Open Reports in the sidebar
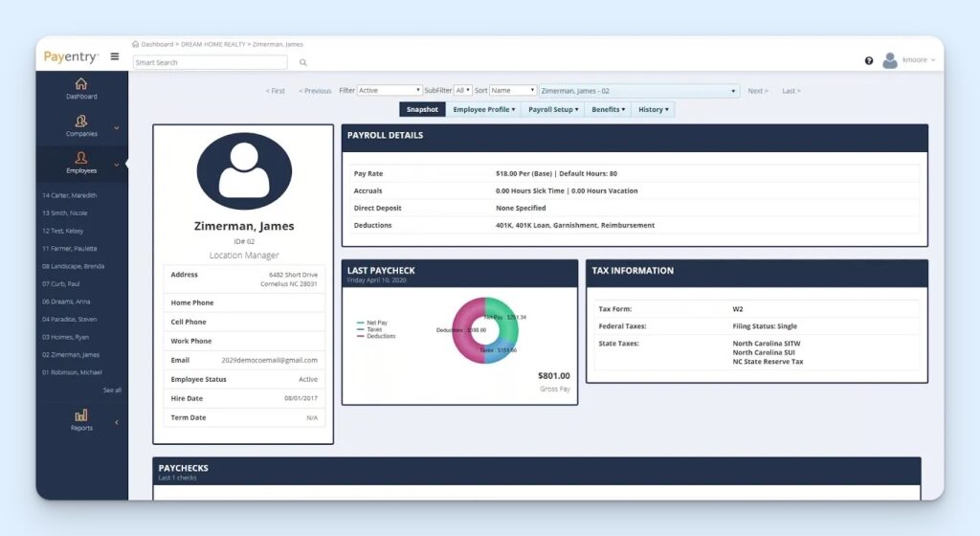Screen dimensions: 980x536 [81, 420]
